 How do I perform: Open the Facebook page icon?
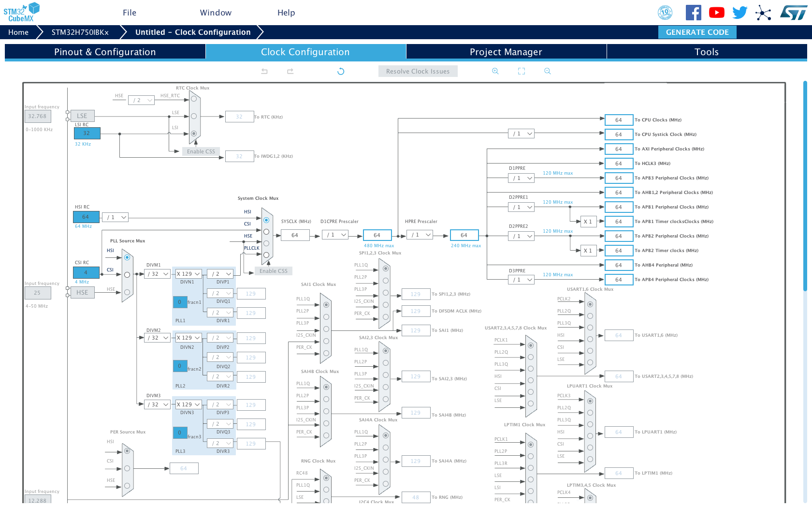click(x=693, y=13)
